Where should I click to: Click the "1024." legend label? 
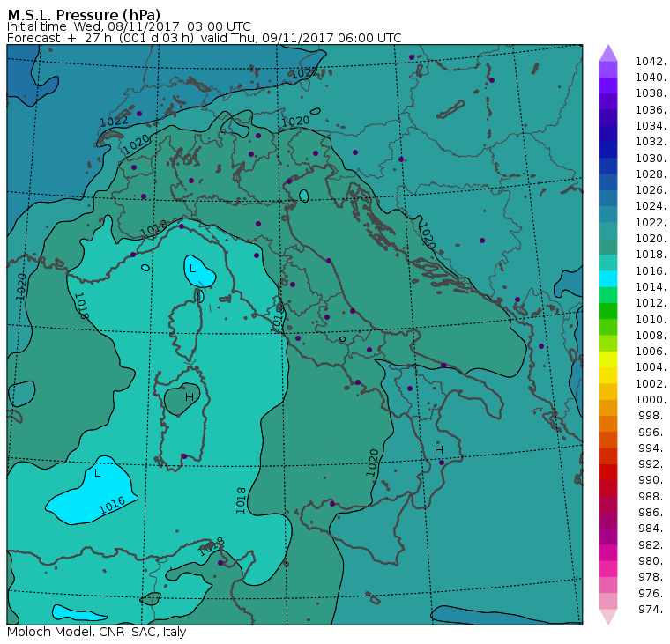651,206
